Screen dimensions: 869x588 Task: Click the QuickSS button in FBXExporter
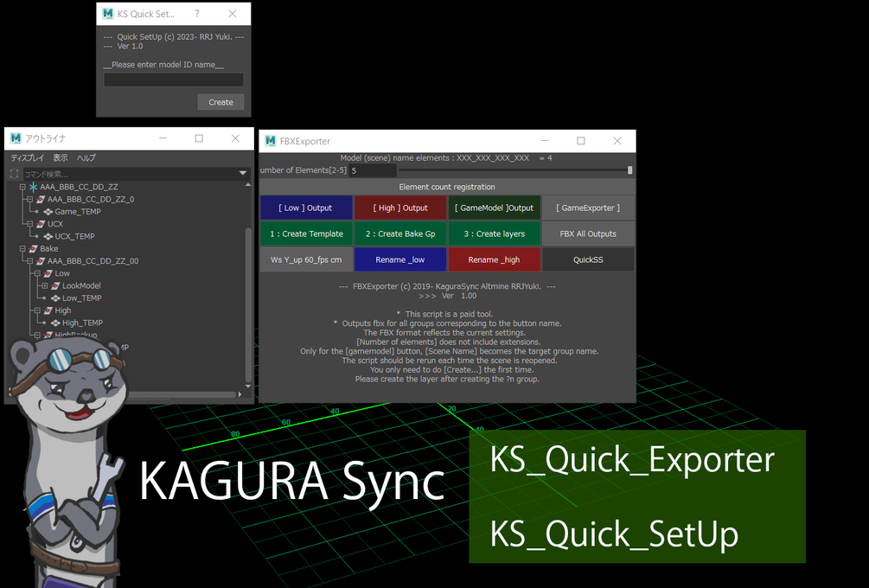pos(588,259)
